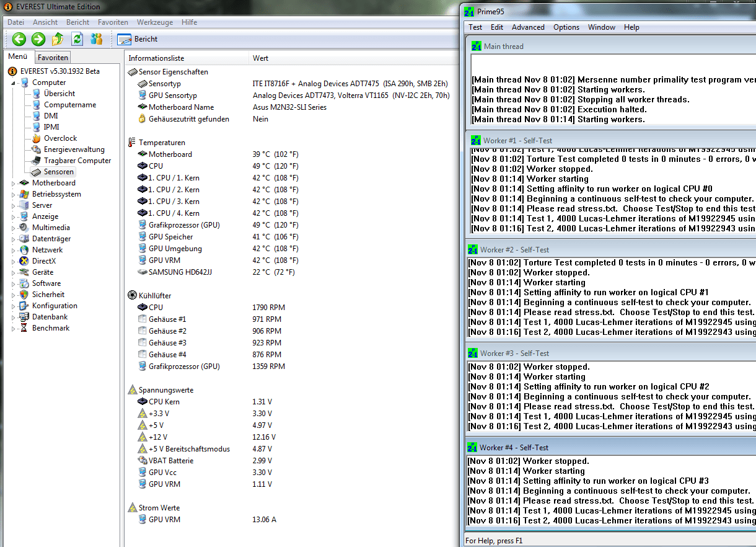
Task: Click the Strom Werte section icon
Action: [x=132, y=508]
